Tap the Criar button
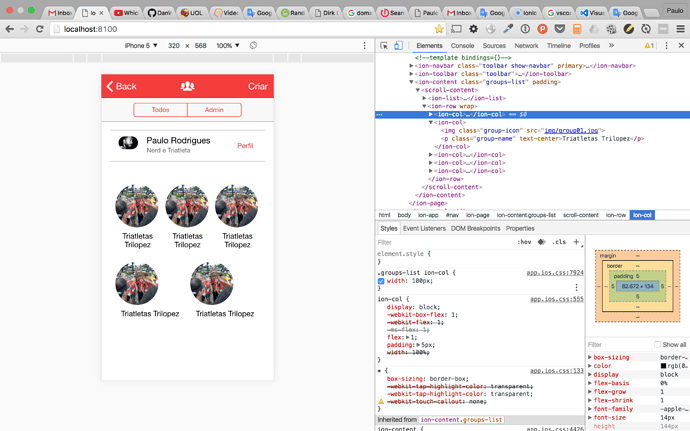This screenshot has height=431, width=690. click(x=258, y=86)
